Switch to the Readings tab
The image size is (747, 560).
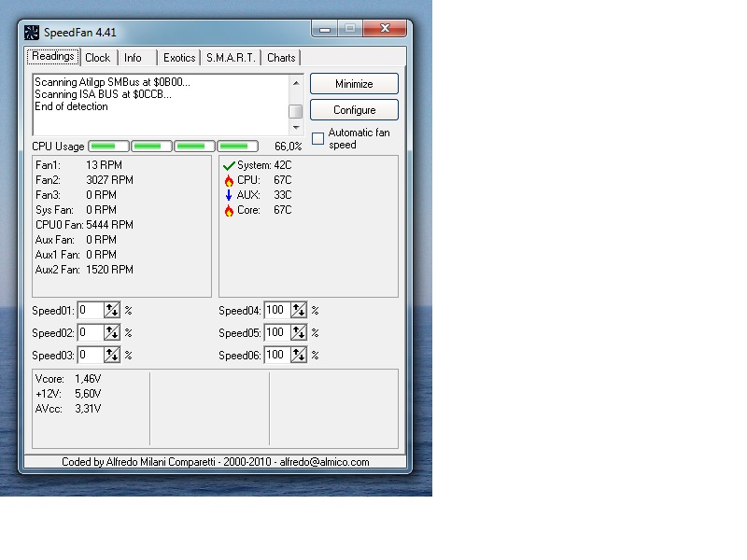click(x=53, y=57)
